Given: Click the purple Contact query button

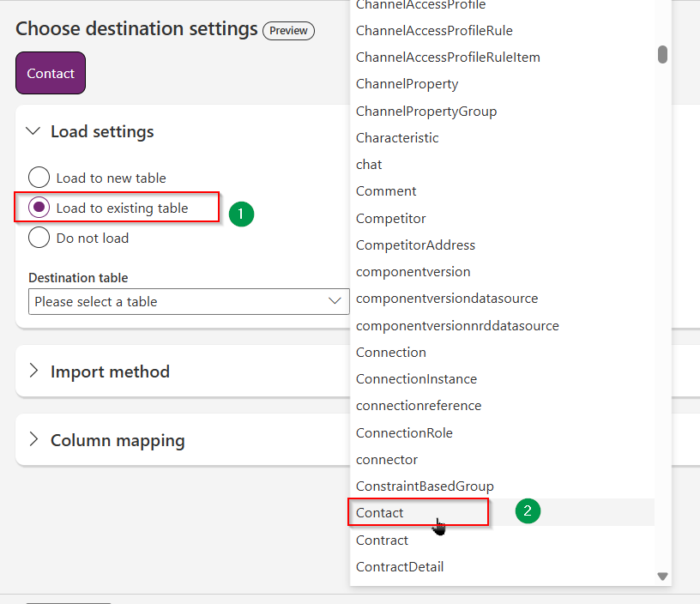Looking at the screenshot, I should click(x=51, y=73).
